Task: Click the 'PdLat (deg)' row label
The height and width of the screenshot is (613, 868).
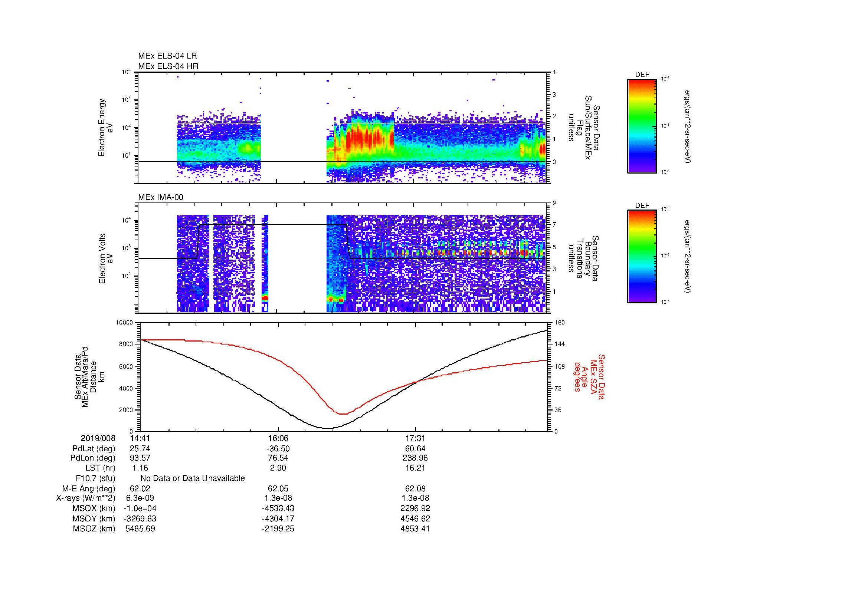Action: [94, 449]
